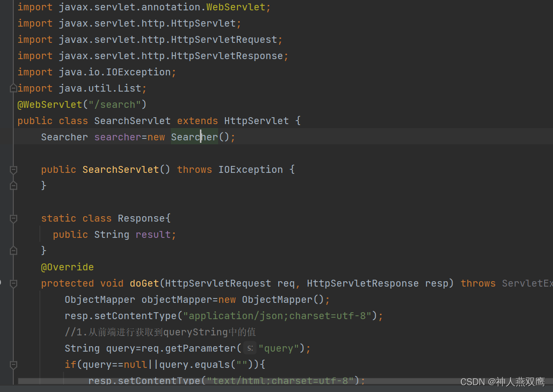Click the doGet method name

(x=144, y=283)
